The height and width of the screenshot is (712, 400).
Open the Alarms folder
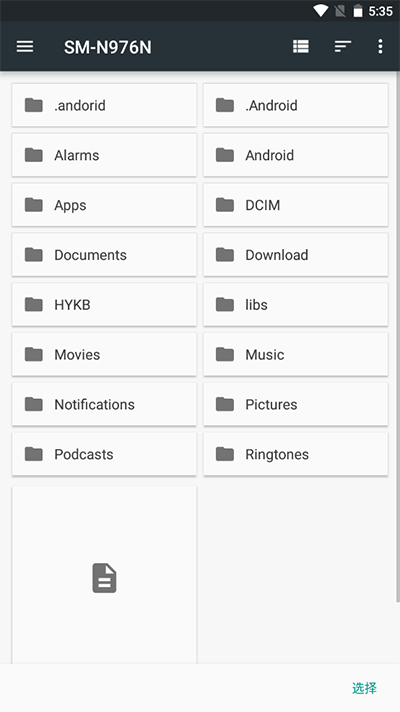point(104,155)
